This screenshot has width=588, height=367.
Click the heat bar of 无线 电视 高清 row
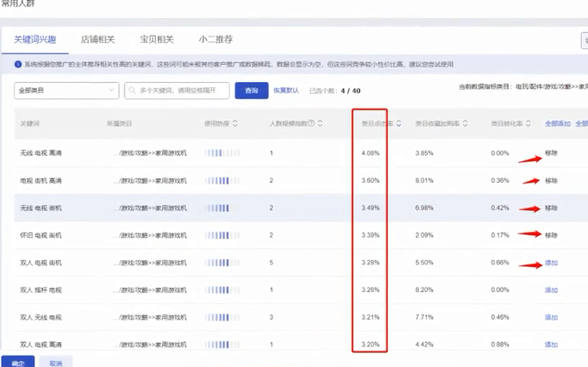pos(222,153)
